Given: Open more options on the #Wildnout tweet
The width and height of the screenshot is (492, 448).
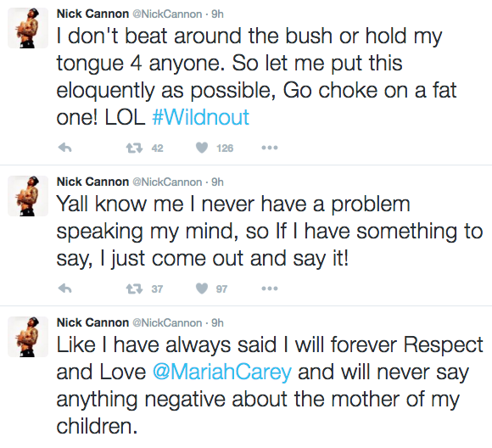Looking at the screenshot, I should 270,148.
